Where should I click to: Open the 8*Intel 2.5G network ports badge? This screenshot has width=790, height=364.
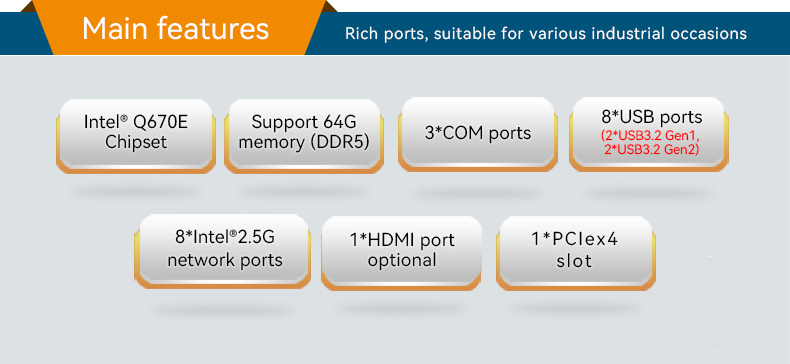click(222, 251)
